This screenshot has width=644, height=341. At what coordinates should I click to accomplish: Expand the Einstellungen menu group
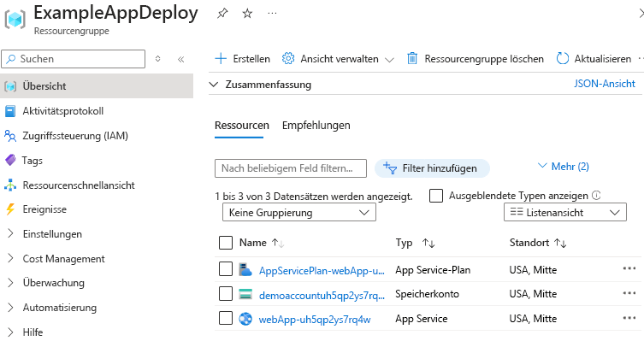pyautogui.click(x=10, y=234)
